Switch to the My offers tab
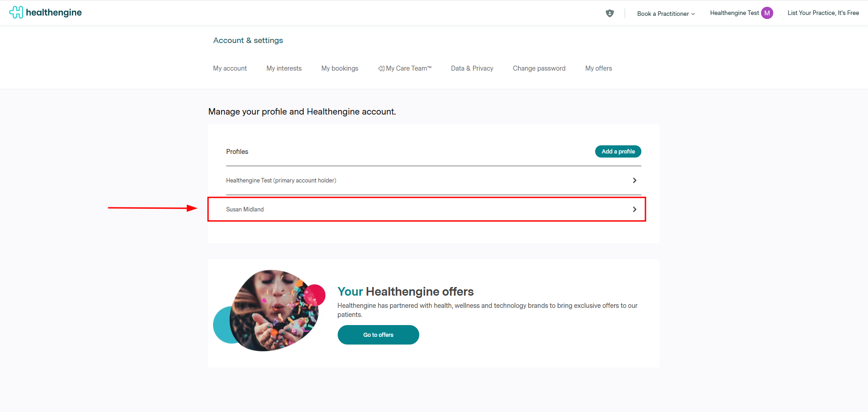868x412 pixels. [x=598, y=68]
